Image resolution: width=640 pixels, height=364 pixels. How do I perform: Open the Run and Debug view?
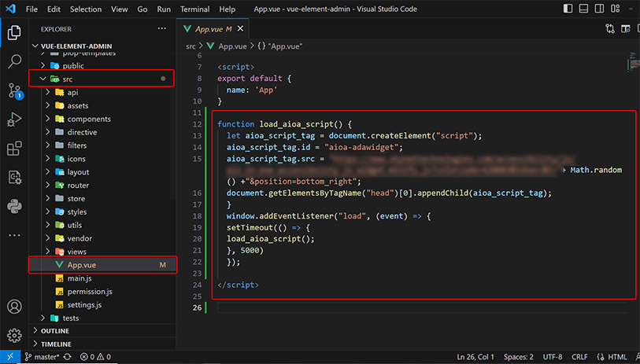point(14,119)
